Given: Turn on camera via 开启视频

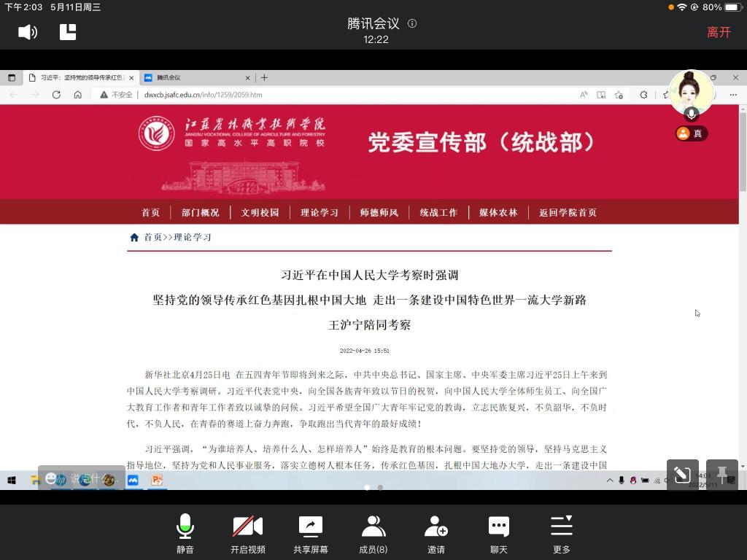Looking at the screenshot, I should click(x=247, y=534).
